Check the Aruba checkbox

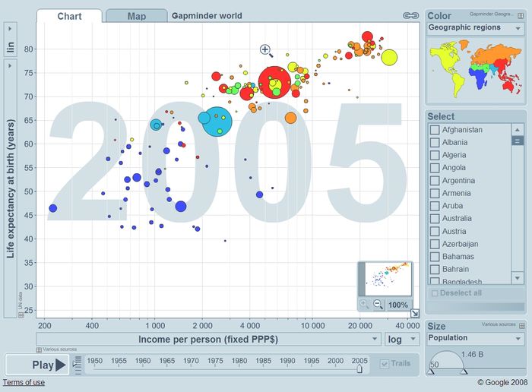pyautogui.click(x=434, y=206)
